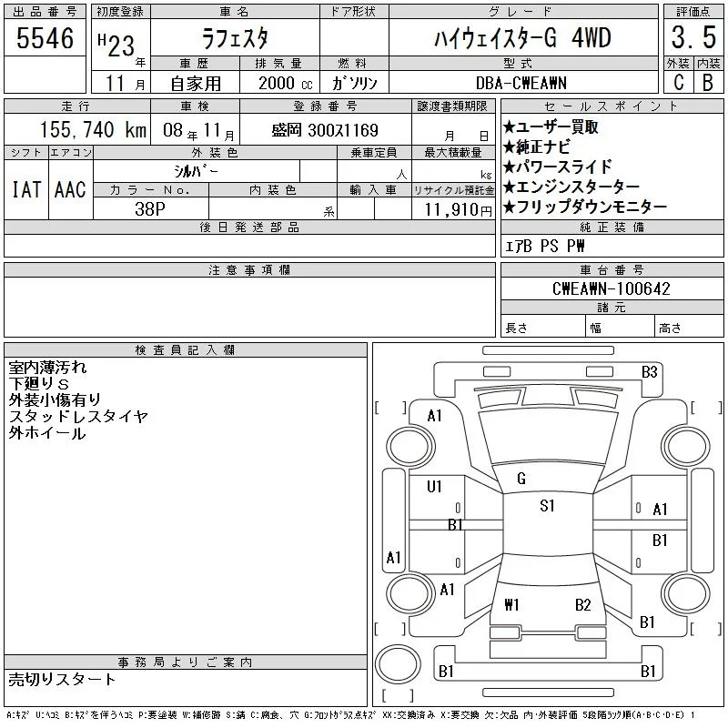The height and width of the screenshot is (728, 728).
Task: Click the damage code legend line at the bottom
Action: [x=350, y=715]
